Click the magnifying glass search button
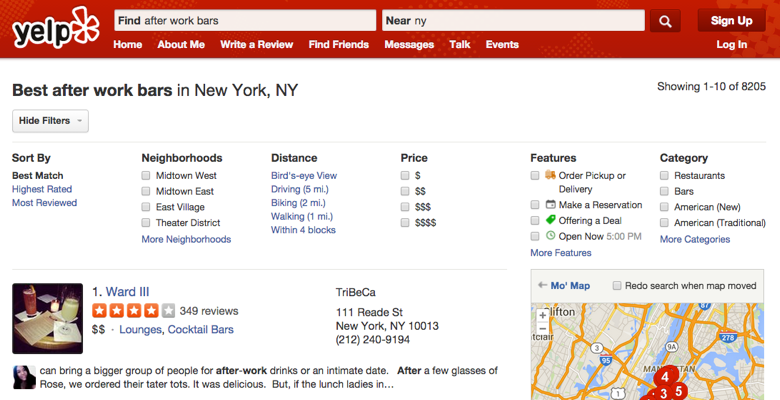 pos(665,21)
